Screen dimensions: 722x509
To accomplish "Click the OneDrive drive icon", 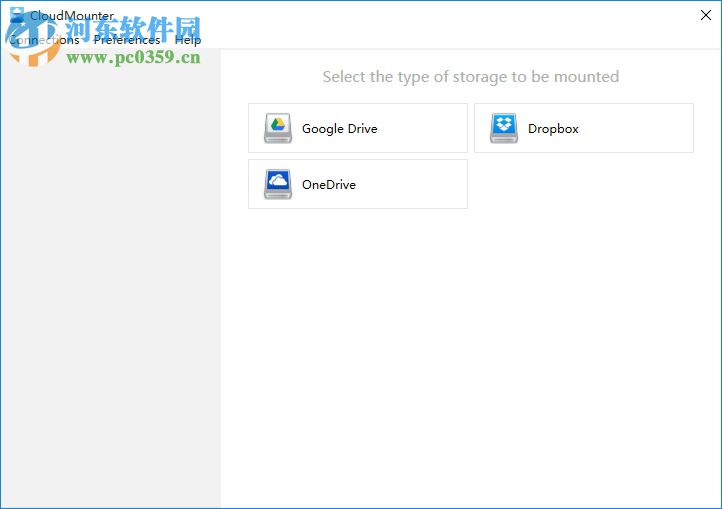I will (278, 184).
